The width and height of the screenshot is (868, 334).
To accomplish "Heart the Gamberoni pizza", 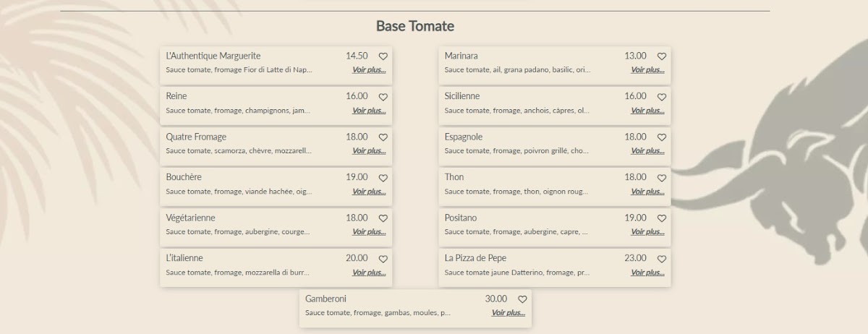I will [522, 299].
